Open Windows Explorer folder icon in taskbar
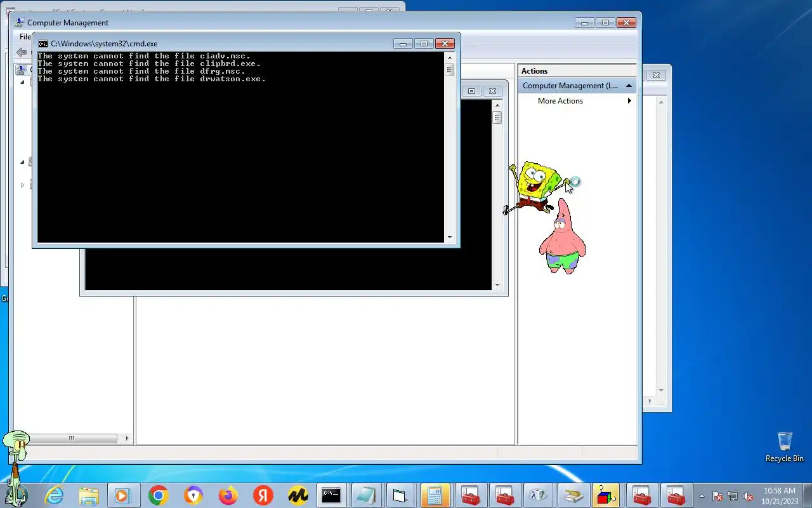812x508 pixels. pyautogui.click(x=89, y=495)
